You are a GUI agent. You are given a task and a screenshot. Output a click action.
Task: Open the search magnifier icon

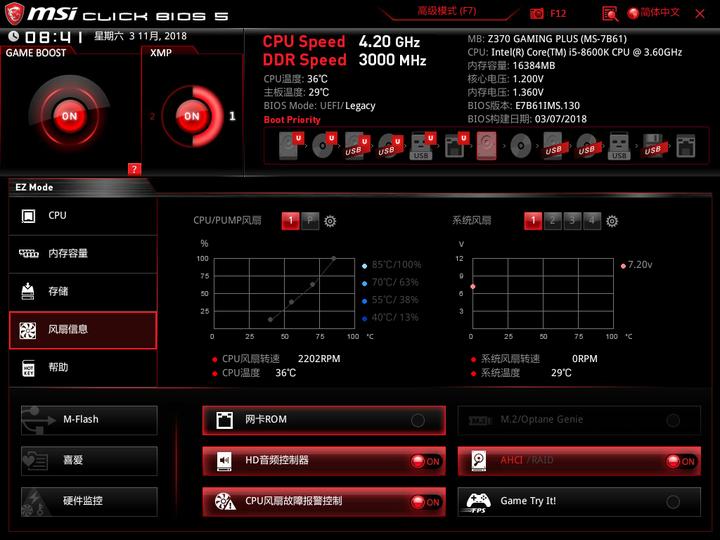tap(610, 14)
